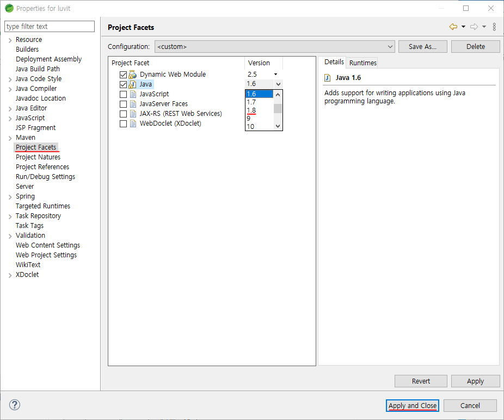Screen dimensions: 504x420
Task: Open the back history dropdown arrow
Action: click(463, 27)
